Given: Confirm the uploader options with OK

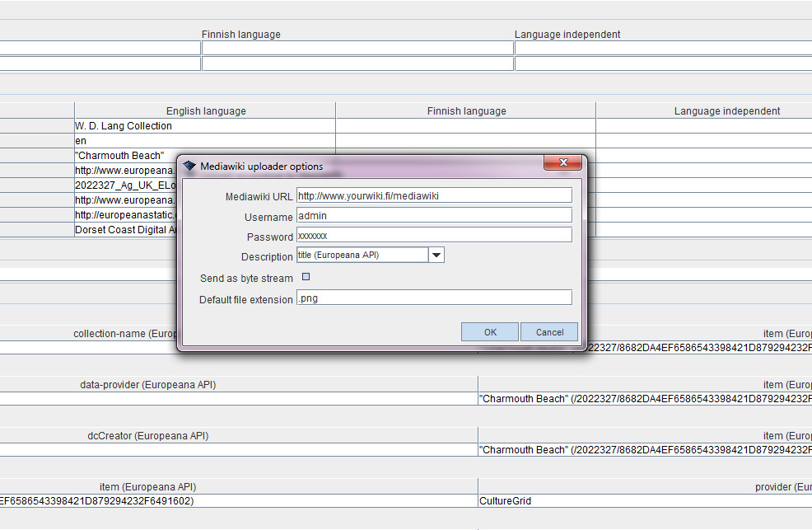Looking at the screenshot, I should pos(489,332).
